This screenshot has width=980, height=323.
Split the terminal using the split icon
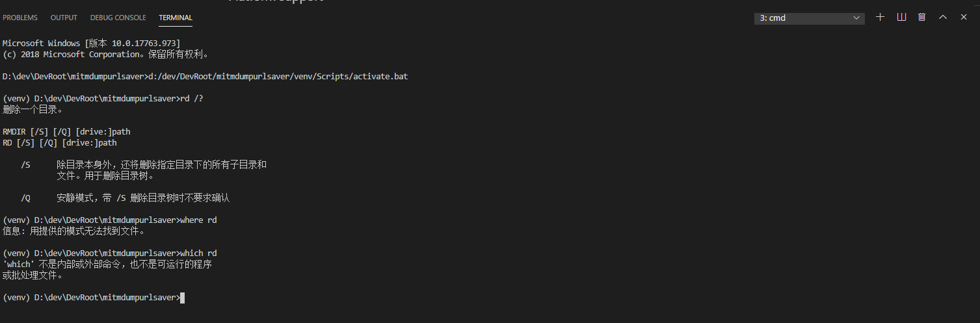click(x=901, y=17)
